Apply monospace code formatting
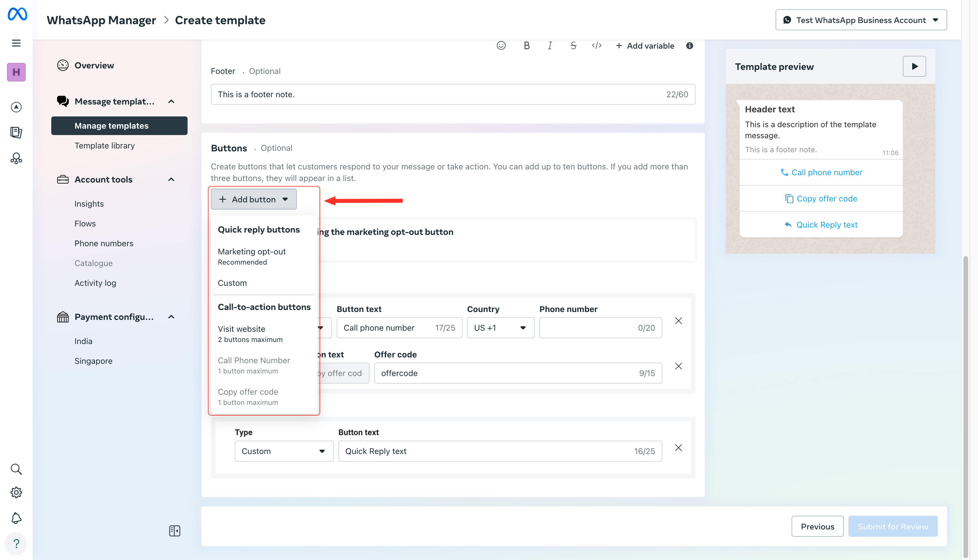Image resolution: width=978 pixels, height=560 pixels. 597,46
